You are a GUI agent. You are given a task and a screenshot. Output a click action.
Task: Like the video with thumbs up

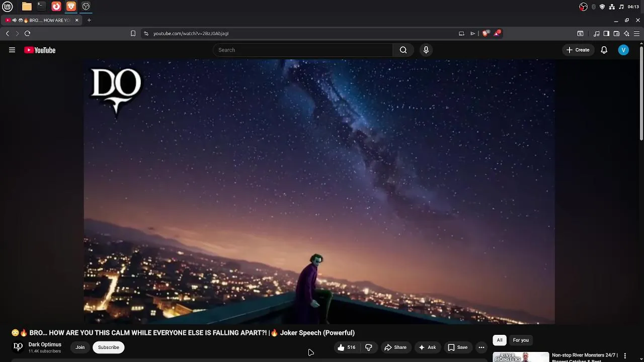point(346,347)
